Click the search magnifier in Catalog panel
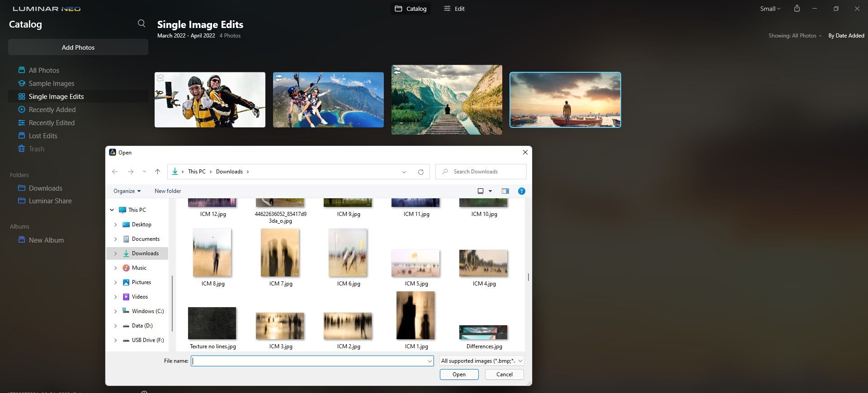 point(142,23)
